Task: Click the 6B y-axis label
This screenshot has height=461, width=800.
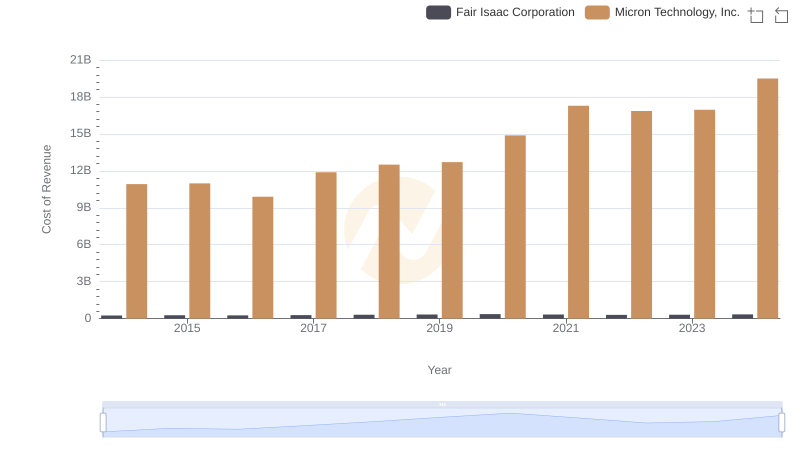Action: 84,244
